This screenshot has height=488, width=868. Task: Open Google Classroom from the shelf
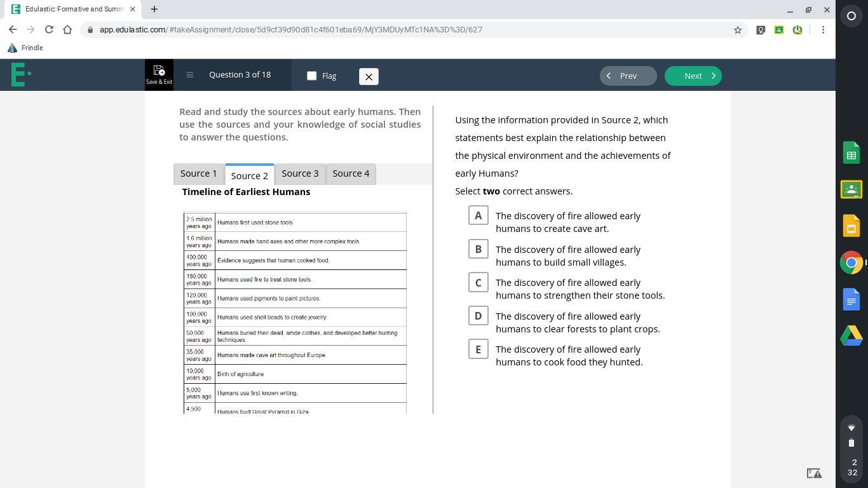pyautogui.click(x=851, y=189)
